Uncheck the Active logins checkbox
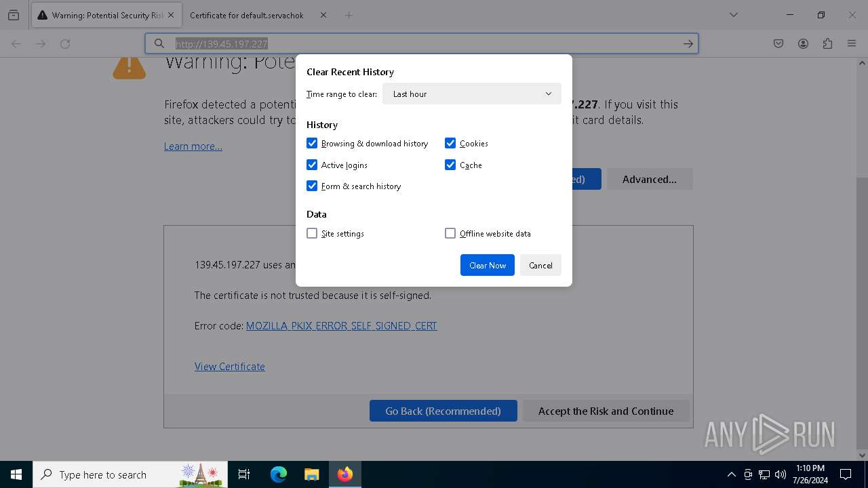Screen dimensions: 868x488 pos(312,165)
